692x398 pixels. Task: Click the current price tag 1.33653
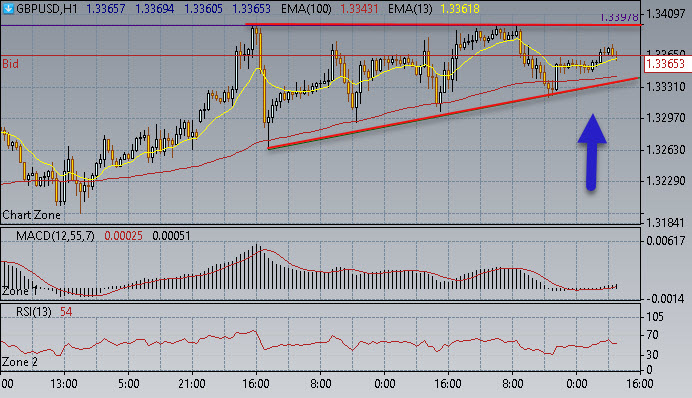665,64
